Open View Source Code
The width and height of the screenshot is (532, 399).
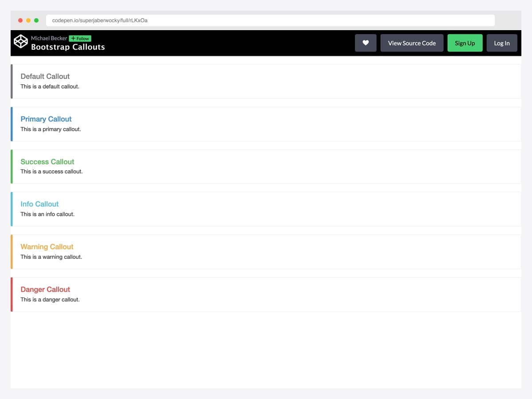click(x=412, y=43)
